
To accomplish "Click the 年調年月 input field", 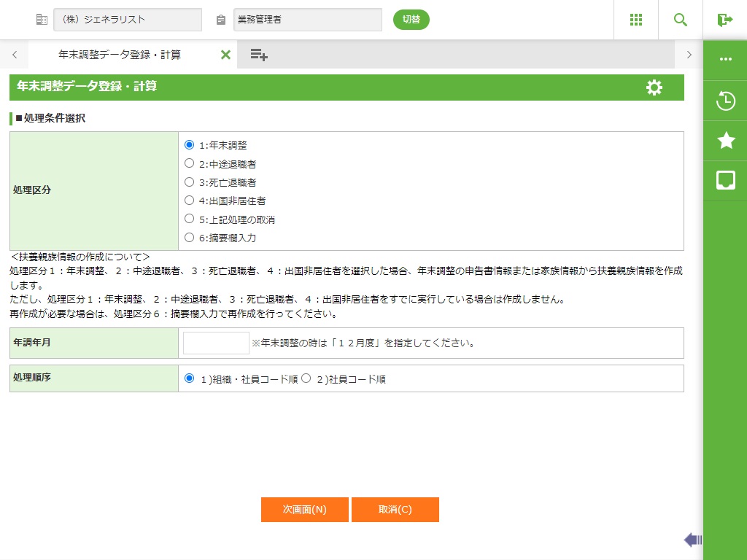I will click(x=216, y=343).
